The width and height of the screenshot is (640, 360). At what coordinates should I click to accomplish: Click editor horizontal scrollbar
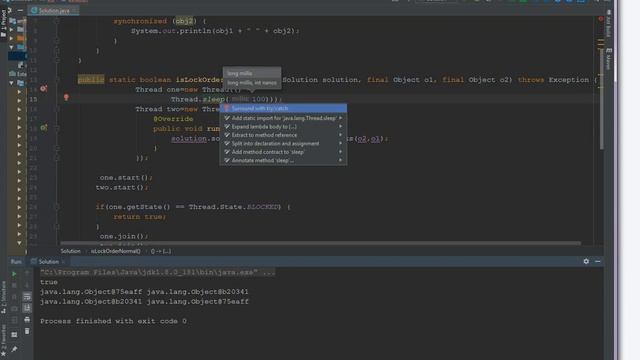tap(320, 243)
